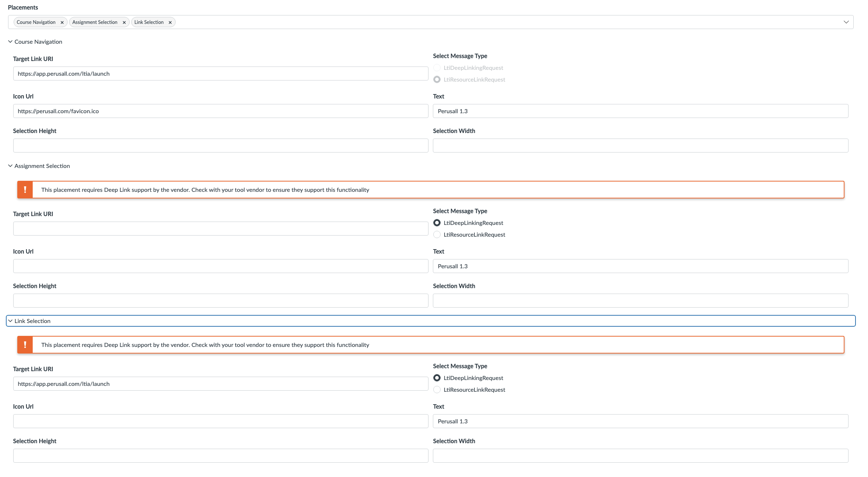
Task: Select LtiDeepLinkingRequest for Assignment Selection
Action: (x=437, y=223)
